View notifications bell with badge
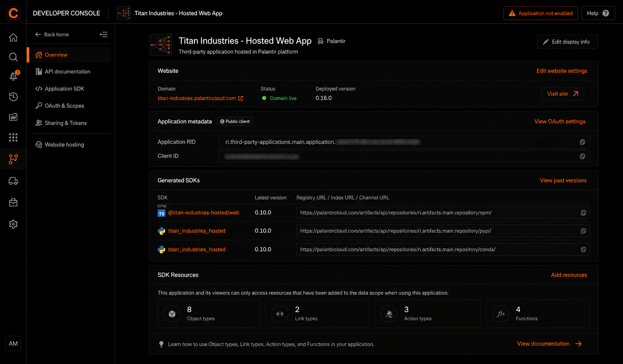The width and height of the screenshot is (623, 364). [x=13, y=76]
